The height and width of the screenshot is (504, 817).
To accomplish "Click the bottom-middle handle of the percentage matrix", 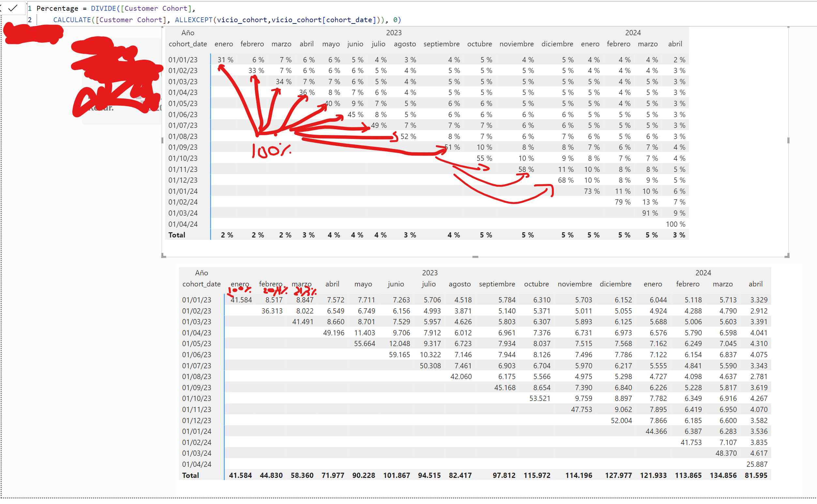I will pyautogui.click(x=475, y=257).
